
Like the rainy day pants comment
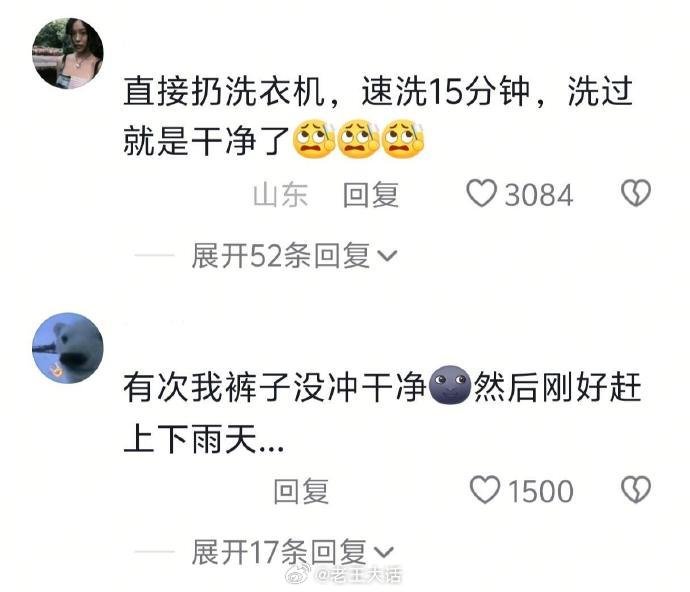[x=484, y=490]
